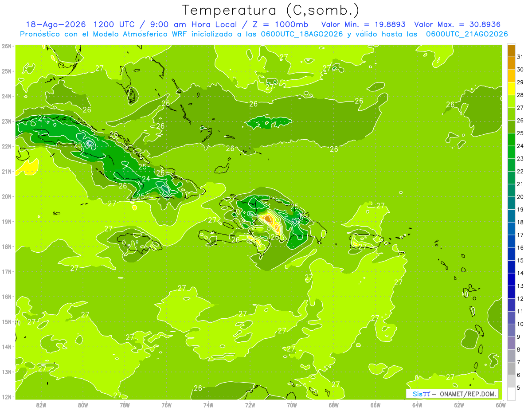Click the "76W" longitude axis label

pyautogui.click(x=166, y=404)
